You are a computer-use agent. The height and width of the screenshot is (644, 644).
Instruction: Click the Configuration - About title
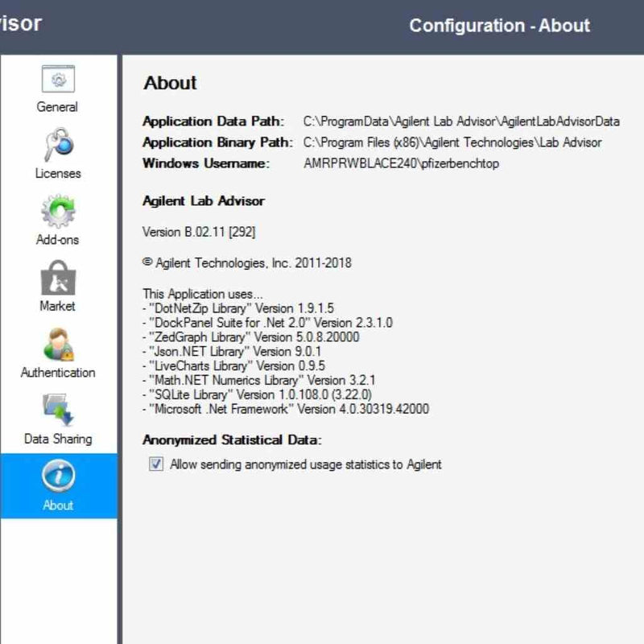coord(499,26)
